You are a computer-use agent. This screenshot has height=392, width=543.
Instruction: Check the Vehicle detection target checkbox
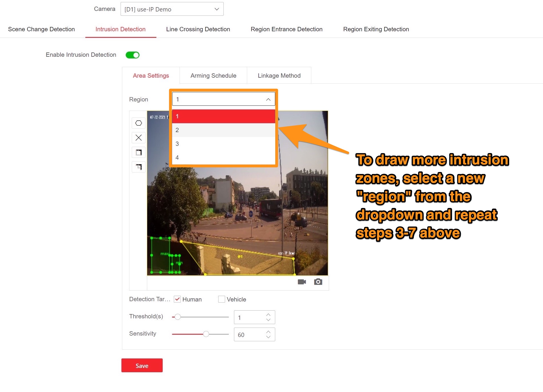point(221,299)
